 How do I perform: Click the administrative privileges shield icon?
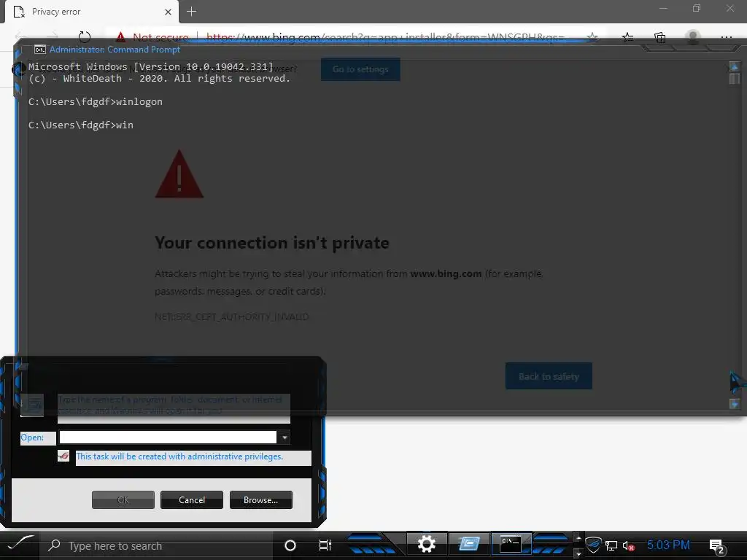[63, 456]
